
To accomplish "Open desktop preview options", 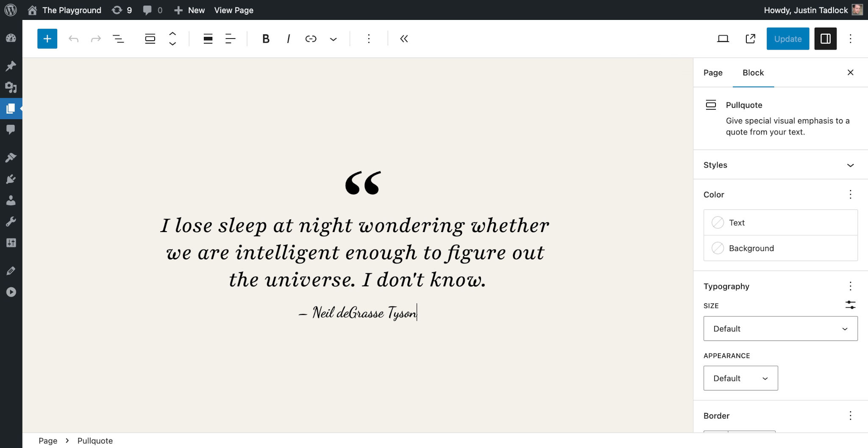I will 723,39.
